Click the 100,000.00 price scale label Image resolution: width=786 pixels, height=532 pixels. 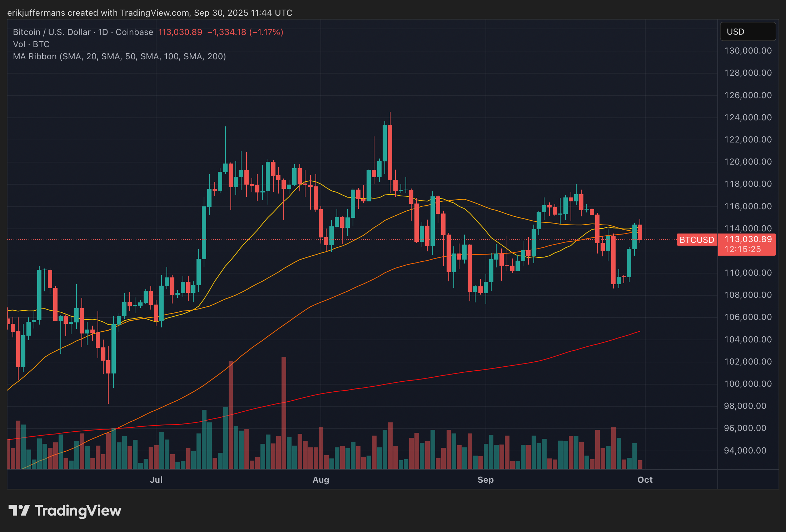747,384
